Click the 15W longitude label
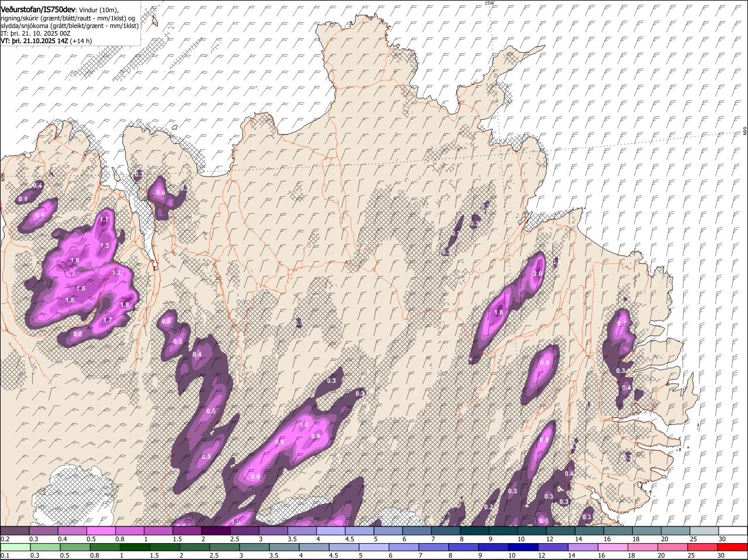The height and width of the screenshot is (560, 748). (489, 3)
